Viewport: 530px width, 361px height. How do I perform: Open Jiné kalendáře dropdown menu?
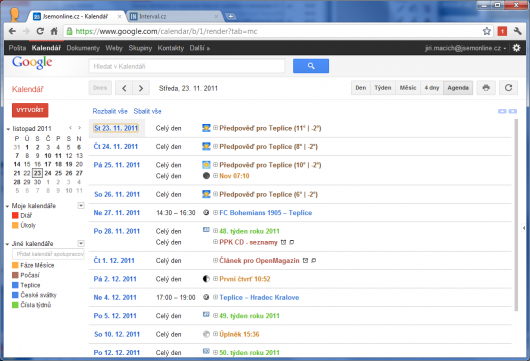coord(81,243)
